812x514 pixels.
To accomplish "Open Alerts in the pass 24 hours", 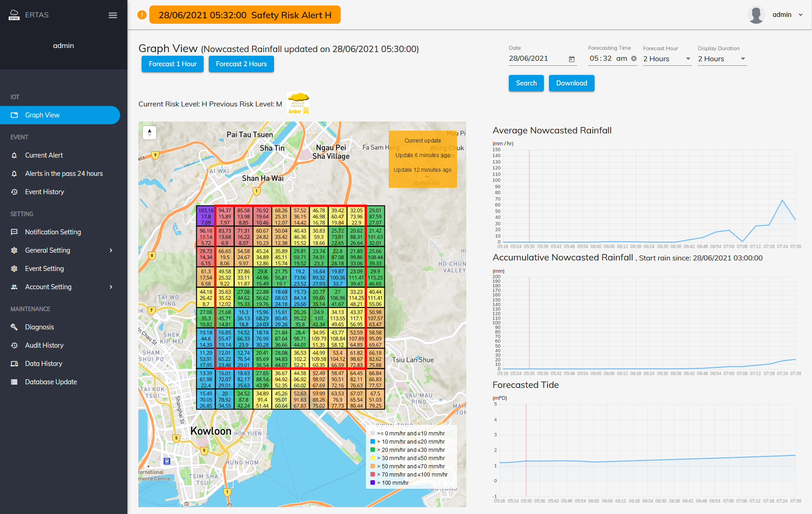I will (60, 174).
